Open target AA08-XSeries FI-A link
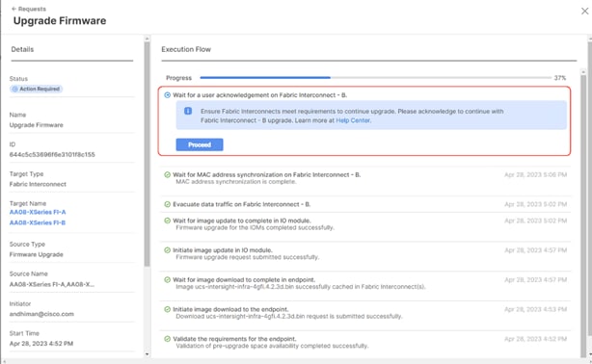Viewport: 592px width, 364px height. (x=38, y=212)
